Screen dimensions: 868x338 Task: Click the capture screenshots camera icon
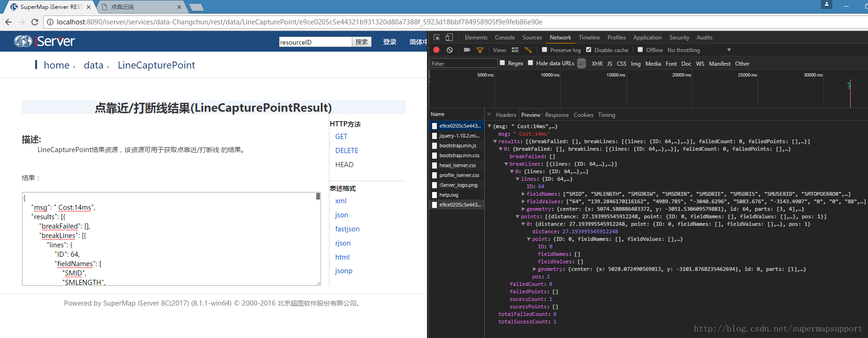pyautogui.click(x=467, y=50)
